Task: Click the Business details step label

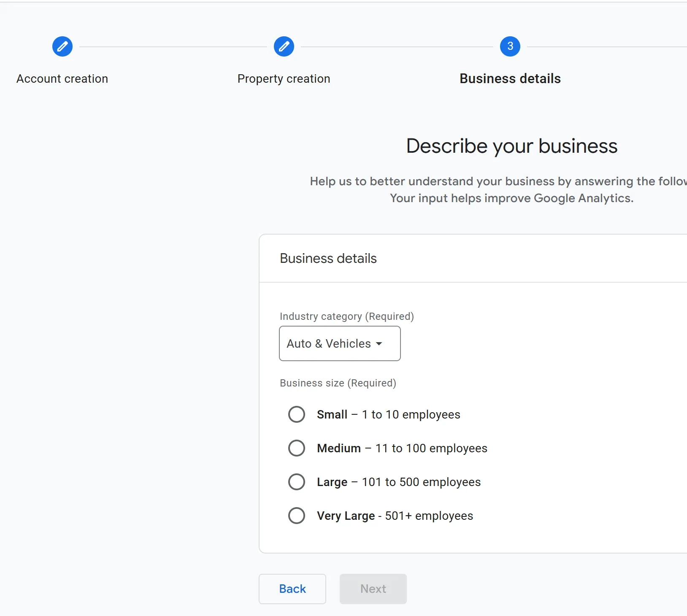Action: click(510, 79)
